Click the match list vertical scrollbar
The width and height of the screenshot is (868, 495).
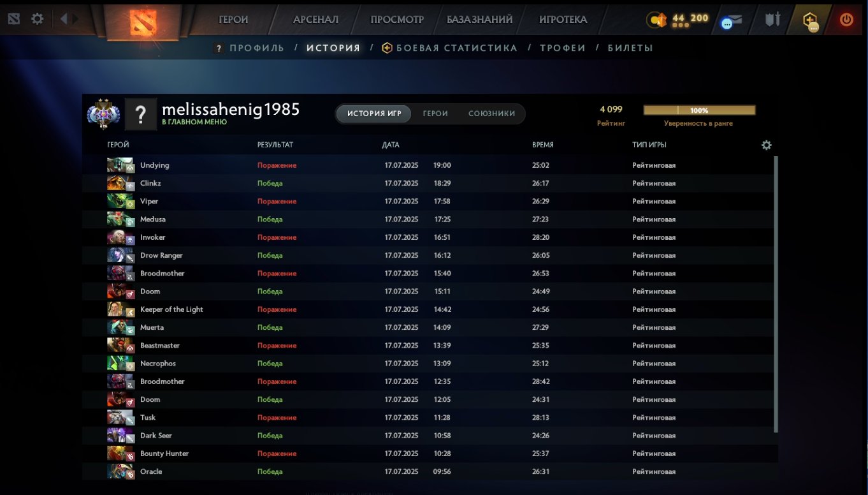[776, 294]
